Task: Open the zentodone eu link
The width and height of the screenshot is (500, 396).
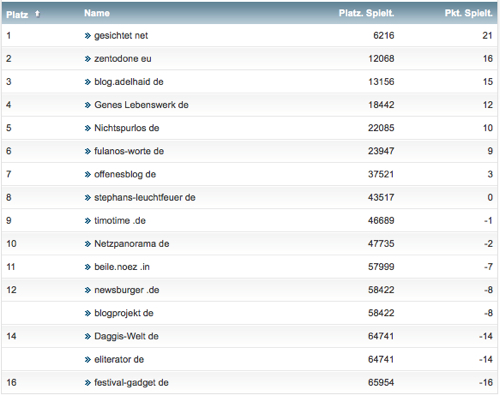Action: click(x=123, y=59)
